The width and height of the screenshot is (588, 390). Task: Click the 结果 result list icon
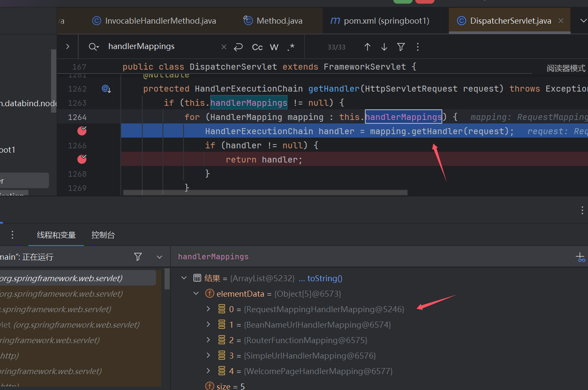197,278
